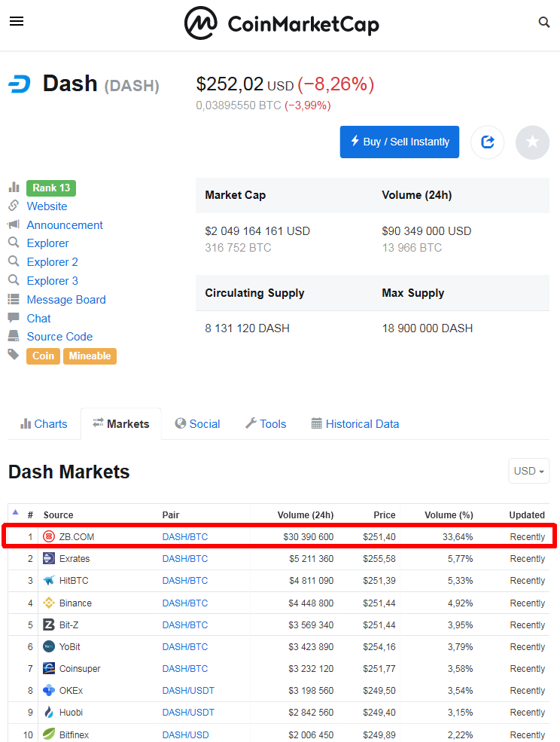This screenshot has height=742, width=560.
Task: Click the OKEx exchange icon
Action: 49,691
